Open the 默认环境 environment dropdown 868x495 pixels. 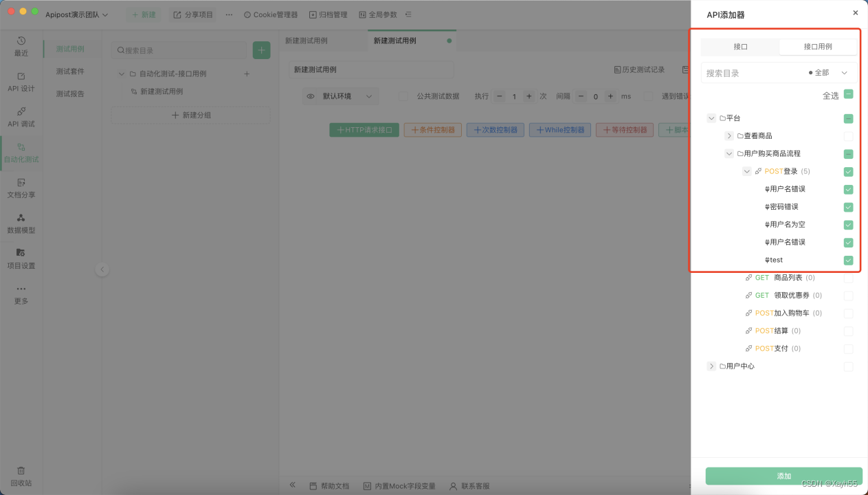pyautogui.click(x=340, y=96)
